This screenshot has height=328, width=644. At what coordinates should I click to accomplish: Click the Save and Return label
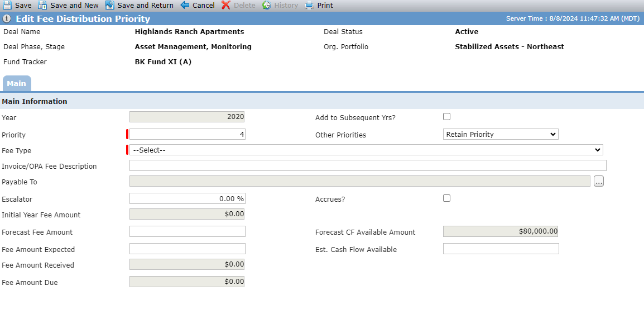tap(146, 6)
